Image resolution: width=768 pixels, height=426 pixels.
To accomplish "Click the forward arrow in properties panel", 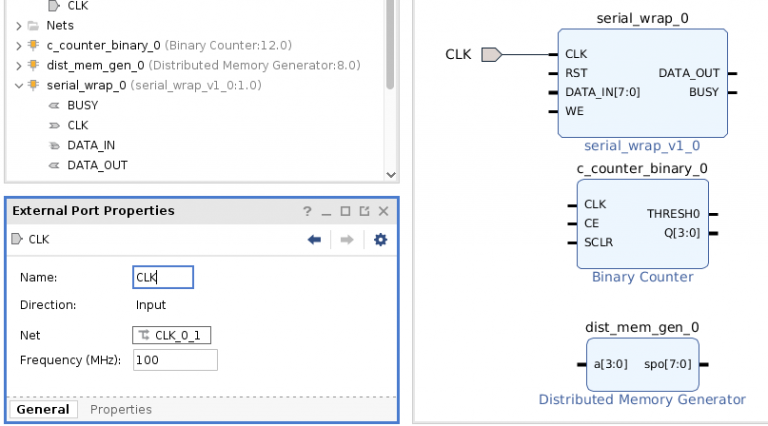I will (x=347, y=240).
